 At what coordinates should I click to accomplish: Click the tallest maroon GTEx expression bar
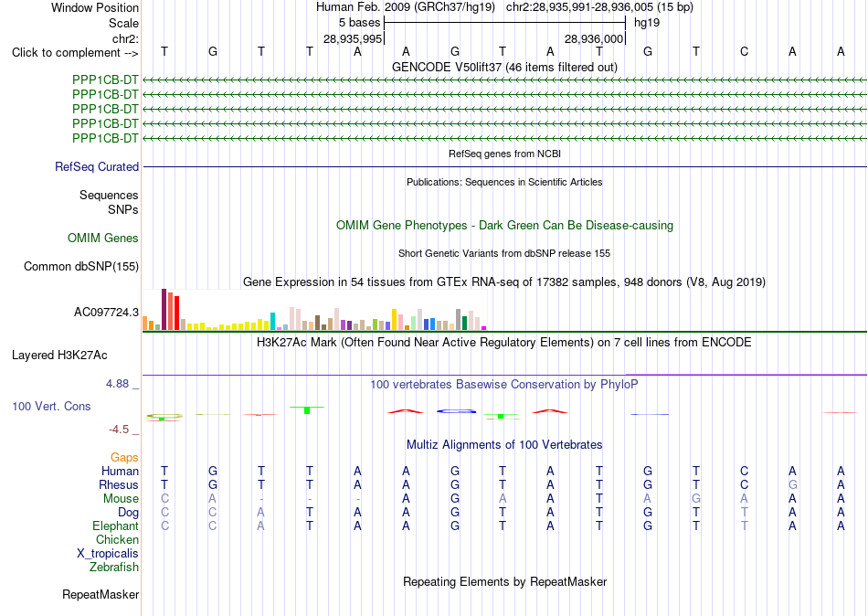pos(164,310)
